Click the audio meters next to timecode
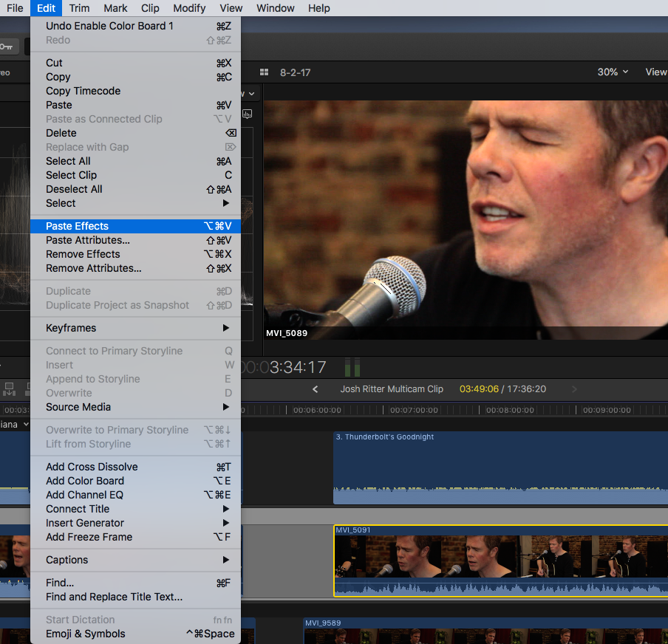This screenshot has height=644, width=668. (x=352, y=367)
